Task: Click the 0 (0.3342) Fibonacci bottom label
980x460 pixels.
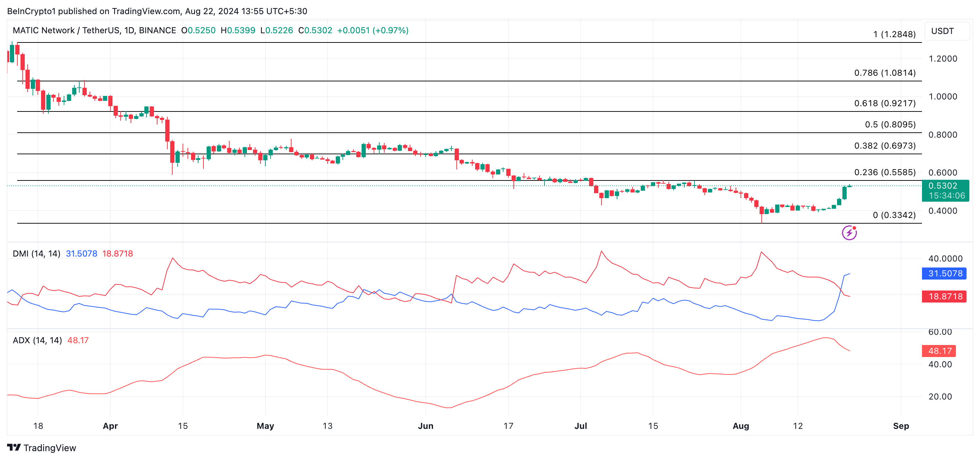Action: click(894, 215)
